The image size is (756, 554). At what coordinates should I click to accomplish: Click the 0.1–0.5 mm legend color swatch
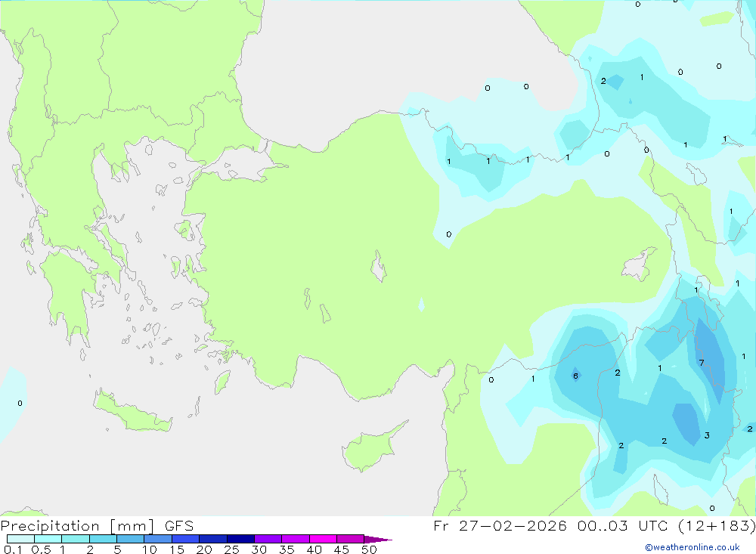point(20,539)
